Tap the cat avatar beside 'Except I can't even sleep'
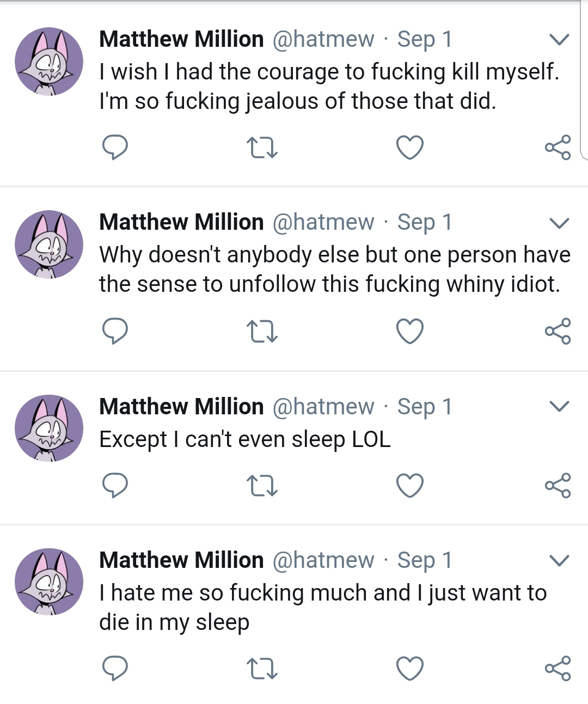This screenshot has height=704, width=588. [49, 428]
